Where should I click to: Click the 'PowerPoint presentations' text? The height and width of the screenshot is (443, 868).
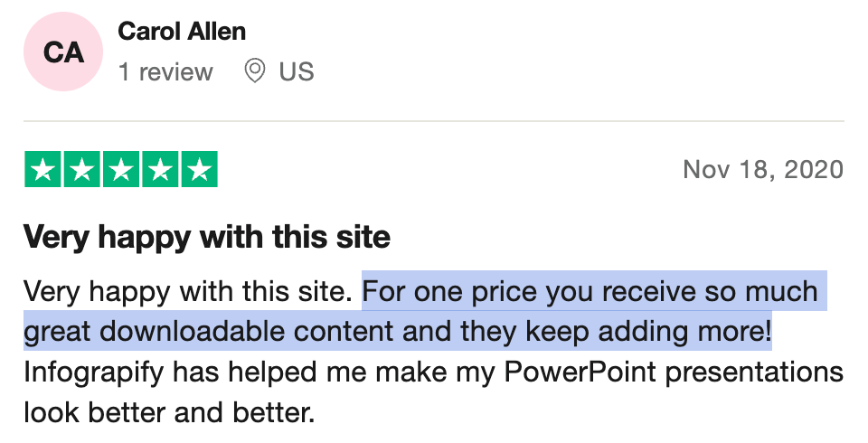[x=674, y=372]
